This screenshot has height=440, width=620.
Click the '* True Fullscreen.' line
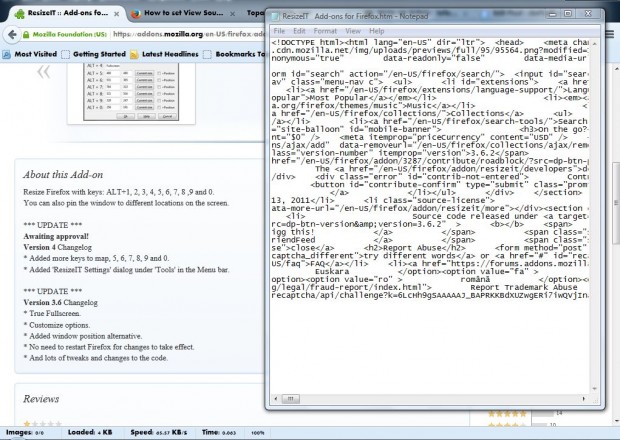[x=52, y=313]
